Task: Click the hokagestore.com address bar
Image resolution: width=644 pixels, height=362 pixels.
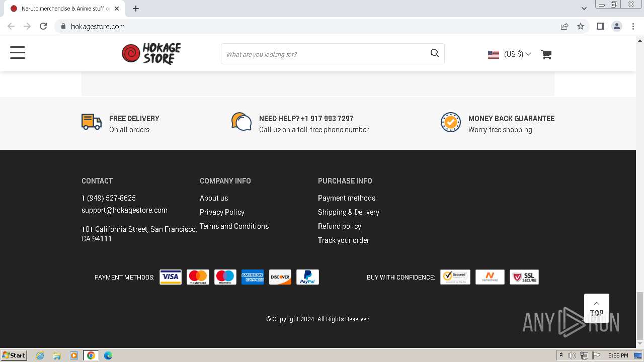Action: 98,27
